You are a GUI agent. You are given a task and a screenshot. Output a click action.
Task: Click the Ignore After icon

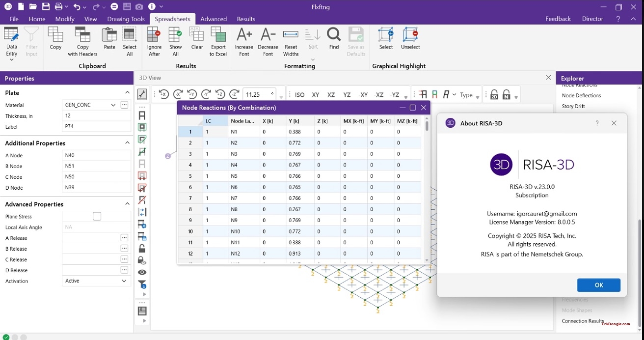[154, 35]
